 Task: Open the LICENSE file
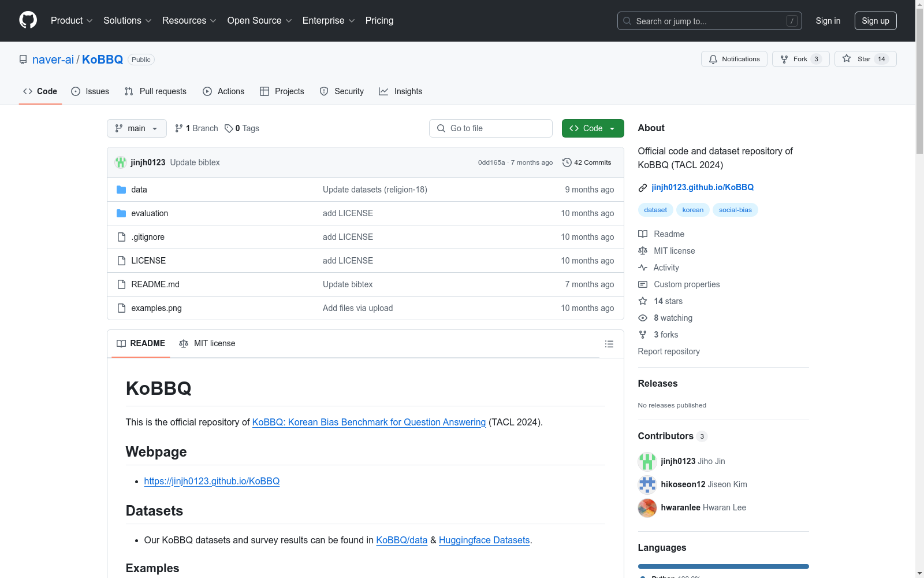[148, 261]
